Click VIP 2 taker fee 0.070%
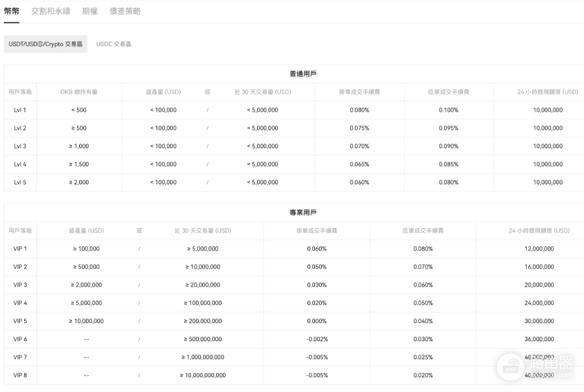This screenshot has width=584, height=392. click(x=423, y=266)
